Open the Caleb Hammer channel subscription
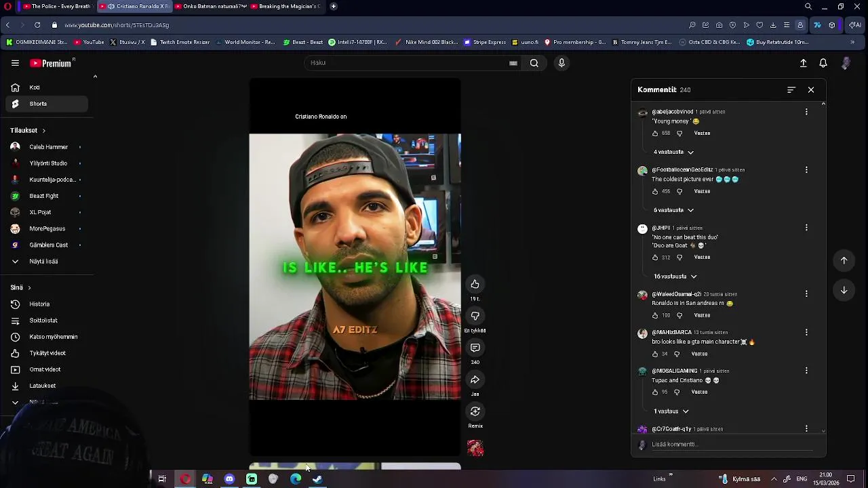Image resolution: width=868 pixels, height=488 pixels. click(x=47, y=147)
